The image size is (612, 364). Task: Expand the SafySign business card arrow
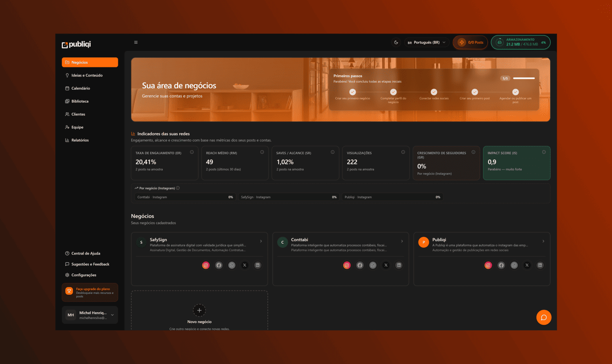261,241
